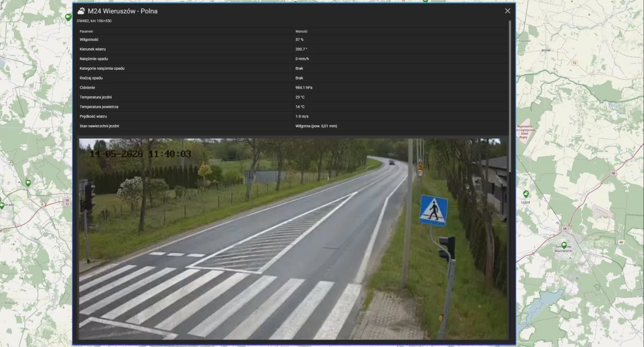644x347 pixels.
Task: Select the green marker near Sieradz on the map
Action: point(1,205)
